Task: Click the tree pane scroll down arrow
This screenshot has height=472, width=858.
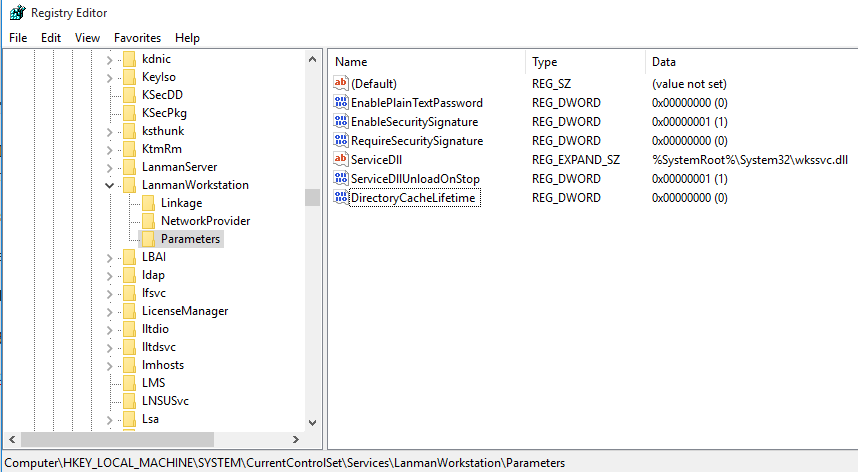Action: coord(312,423)
